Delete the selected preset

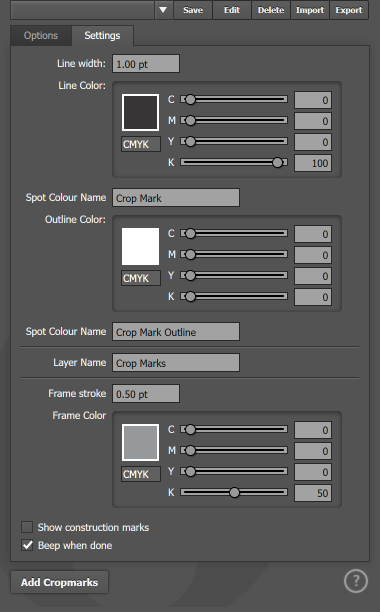tap(271, 10)
